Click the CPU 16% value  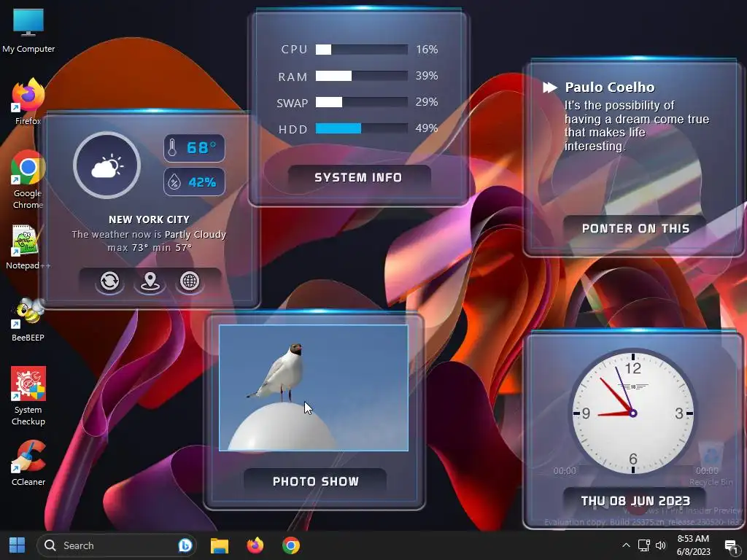[x=427, y=50]
